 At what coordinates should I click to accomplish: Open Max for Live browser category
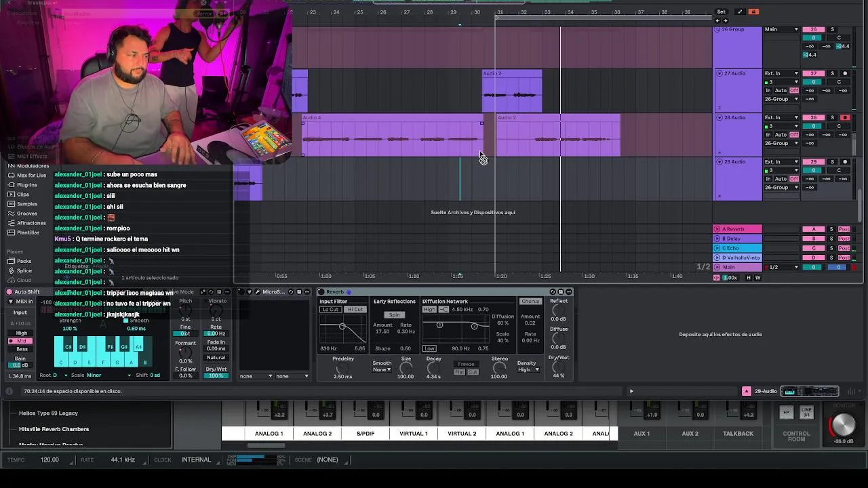[x=31, y=176]
